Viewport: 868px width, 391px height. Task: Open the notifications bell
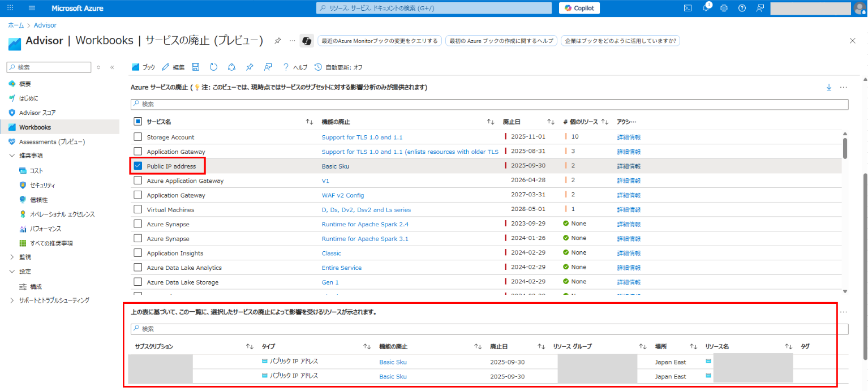(706, 8)
